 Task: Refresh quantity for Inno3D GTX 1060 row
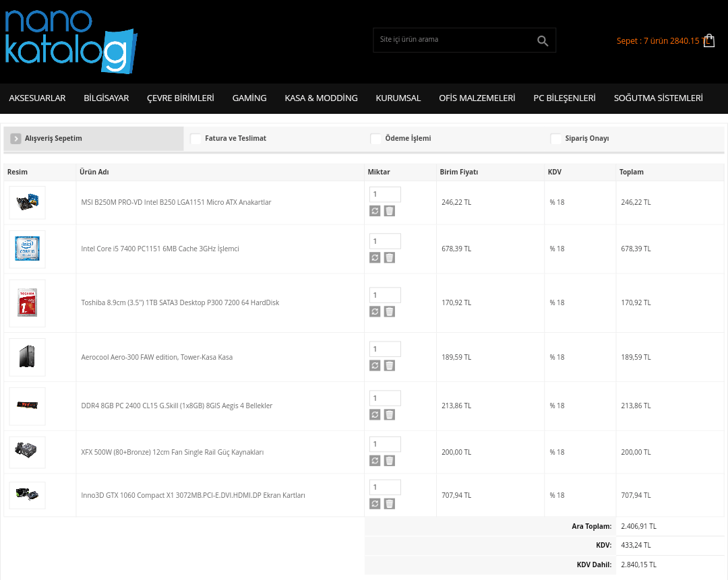pyautogui.click(x=375, y=503)
